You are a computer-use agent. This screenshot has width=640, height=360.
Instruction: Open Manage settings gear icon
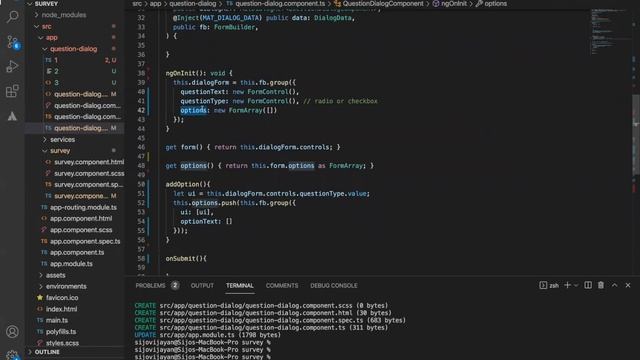[x=12, y=355]
